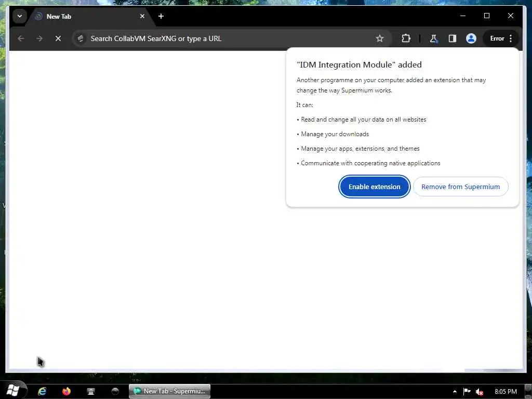532x399 pixels.
Task: Select the "IDM Integration Module" added heading
Action: (359, 64)
